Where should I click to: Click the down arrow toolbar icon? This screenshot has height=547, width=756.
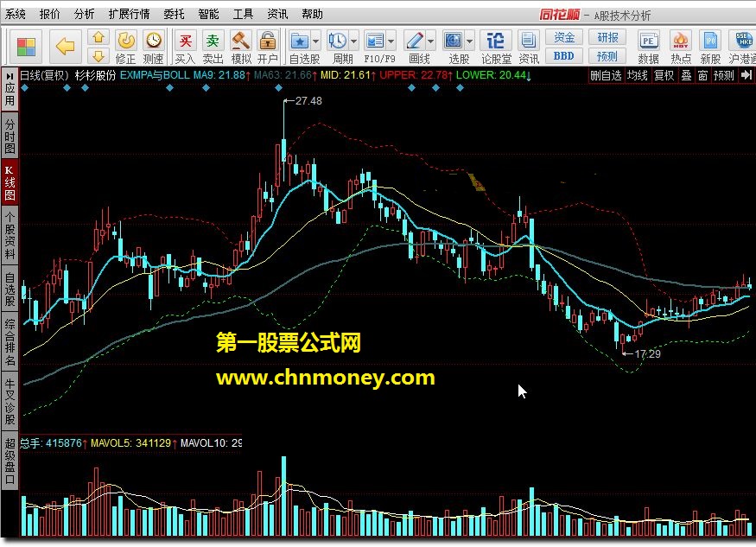tap(98, 56)
